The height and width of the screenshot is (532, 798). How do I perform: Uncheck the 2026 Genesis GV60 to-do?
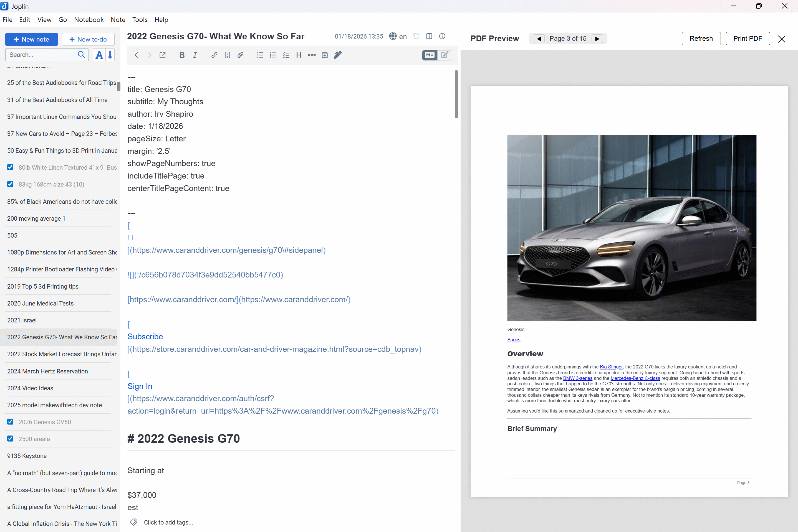pyautogui.click(x=10, y=422)
